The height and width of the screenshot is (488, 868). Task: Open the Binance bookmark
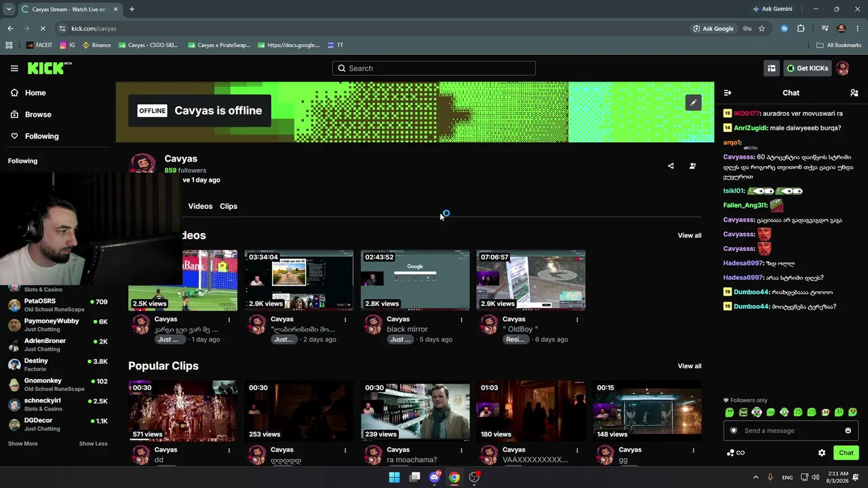96,45
